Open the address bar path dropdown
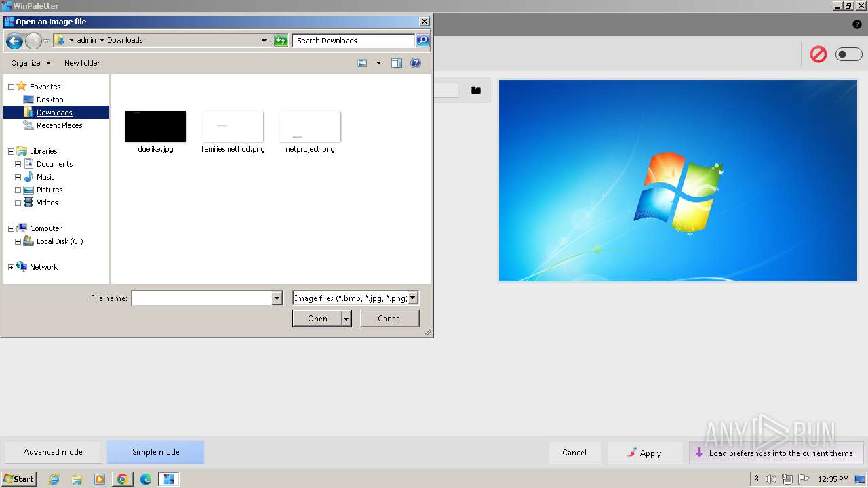This screenshot has width=868, height=488. (x=264, y=41)
